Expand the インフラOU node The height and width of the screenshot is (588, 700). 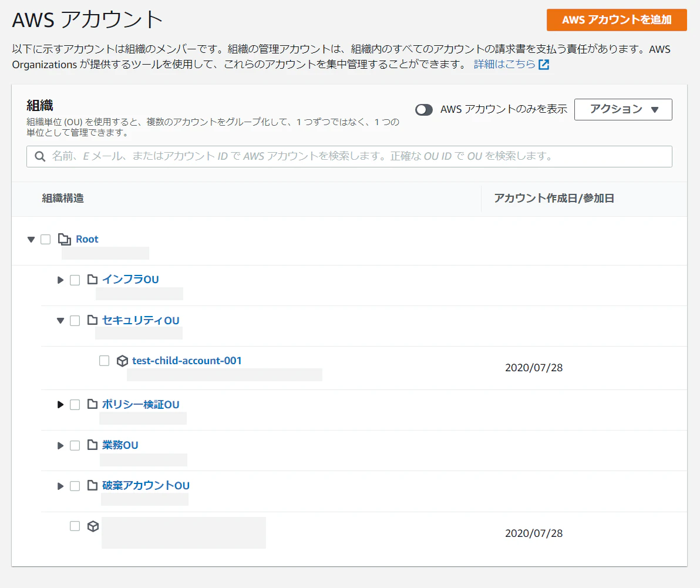[60, 280]
